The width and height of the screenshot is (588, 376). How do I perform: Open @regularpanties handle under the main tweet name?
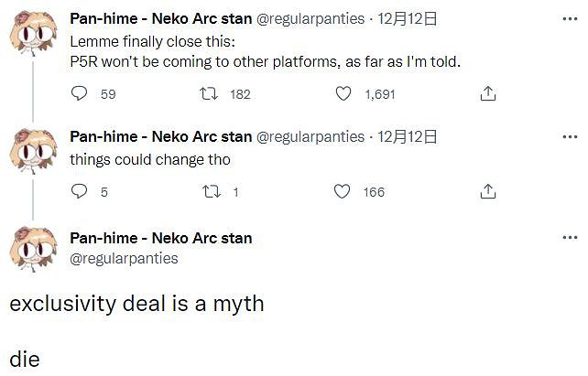coord(124,259)
